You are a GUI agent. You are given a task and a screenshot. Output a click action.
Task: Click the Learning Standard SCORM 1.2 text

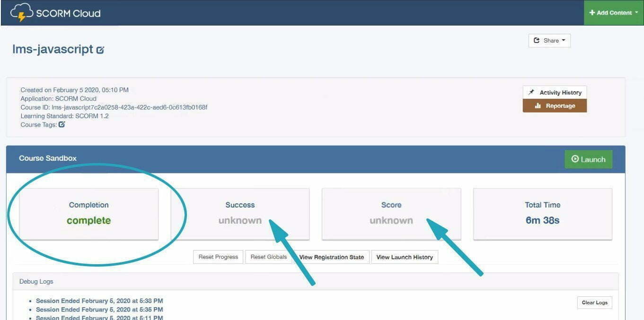[x=64, y=116]
